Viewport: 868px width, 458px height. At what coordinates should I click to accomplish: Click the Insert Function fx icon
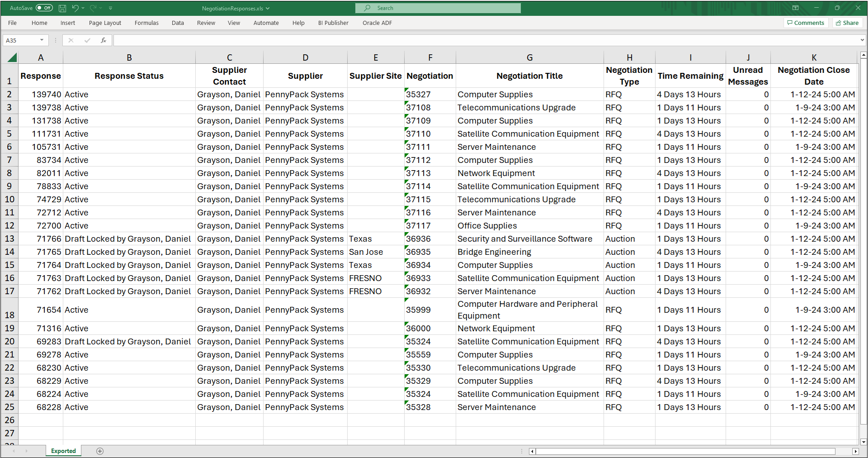104,40
